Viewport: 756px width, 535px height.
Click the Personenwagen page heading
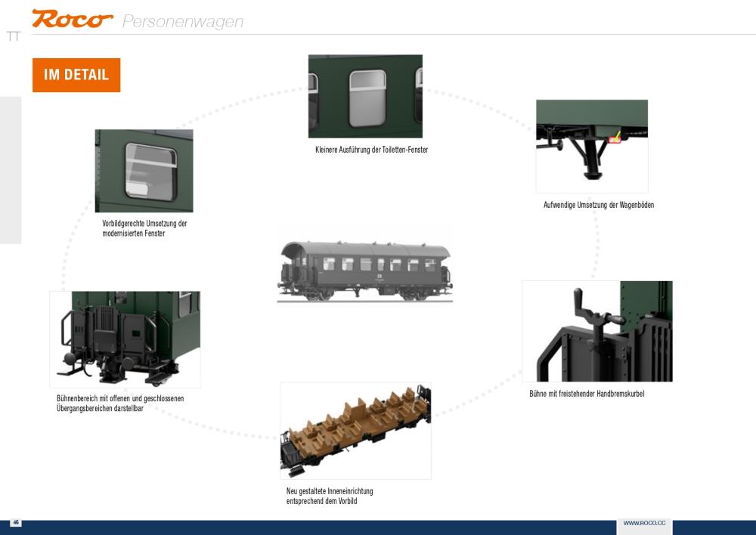[183, 22]
